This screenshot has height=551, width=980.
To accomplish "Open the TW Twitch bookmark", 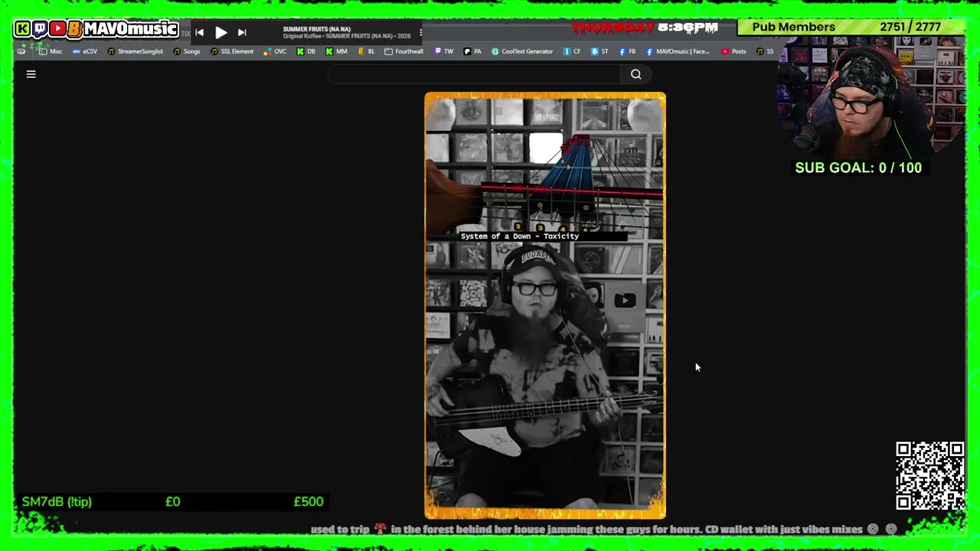I will coord(443,51).
